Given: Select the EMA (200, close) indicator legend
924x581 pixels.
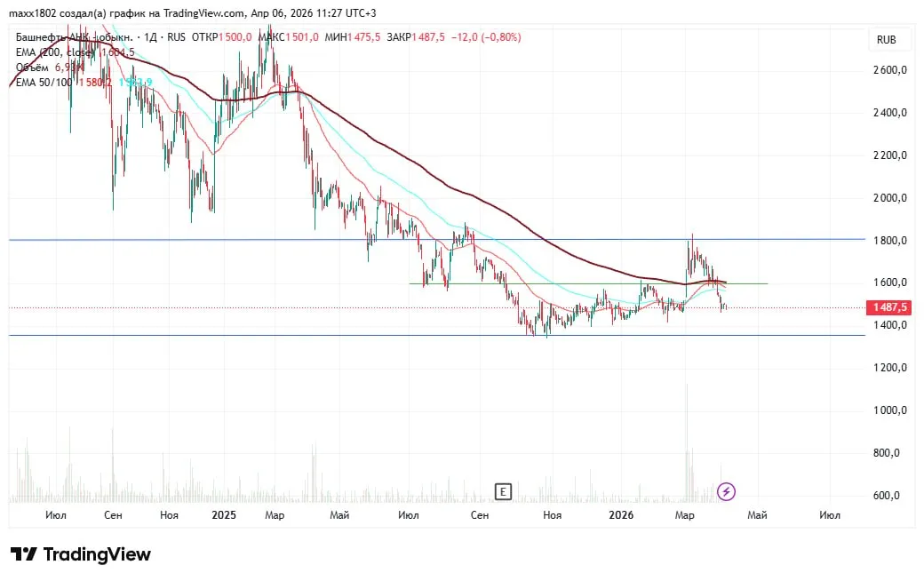Looking at the screenshot, I should click(55, 52).
